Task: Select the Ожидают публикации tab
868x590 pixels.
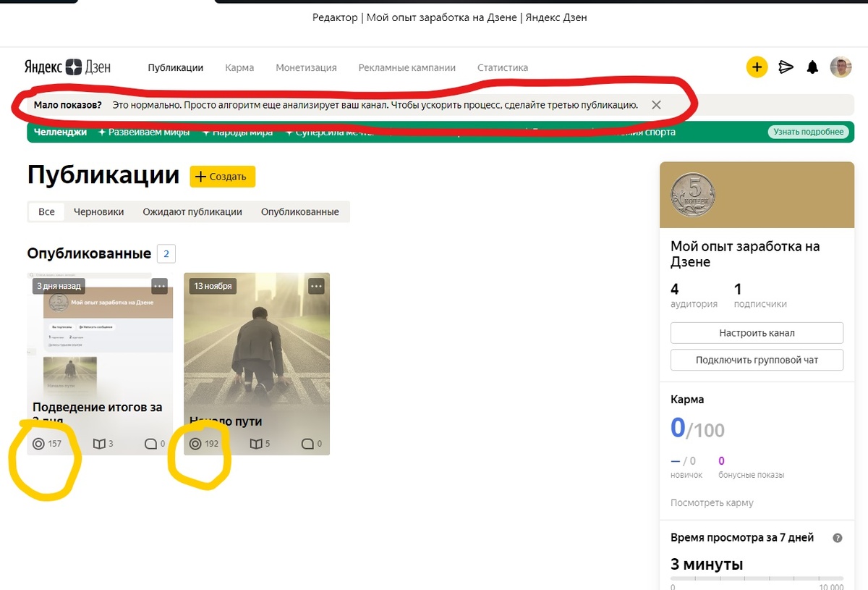Action: click(192, 211)
